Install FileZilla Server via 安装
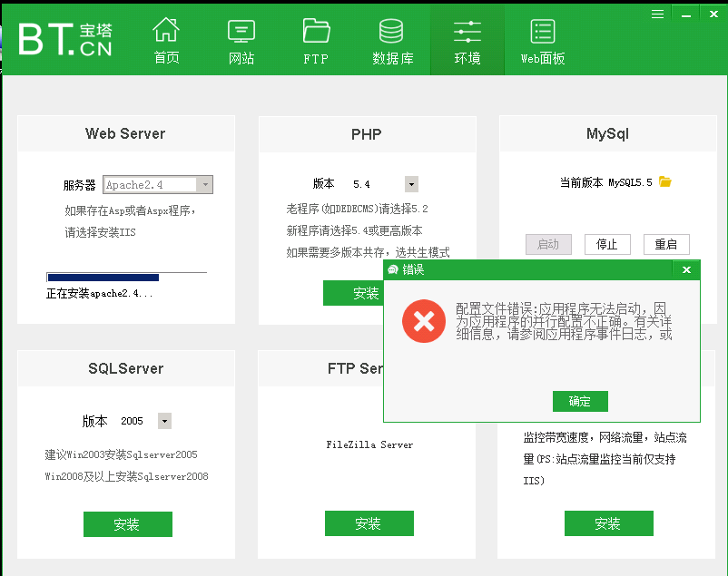Screen dimensions: 728x576 pyautogui.click(x=369, y=523)
